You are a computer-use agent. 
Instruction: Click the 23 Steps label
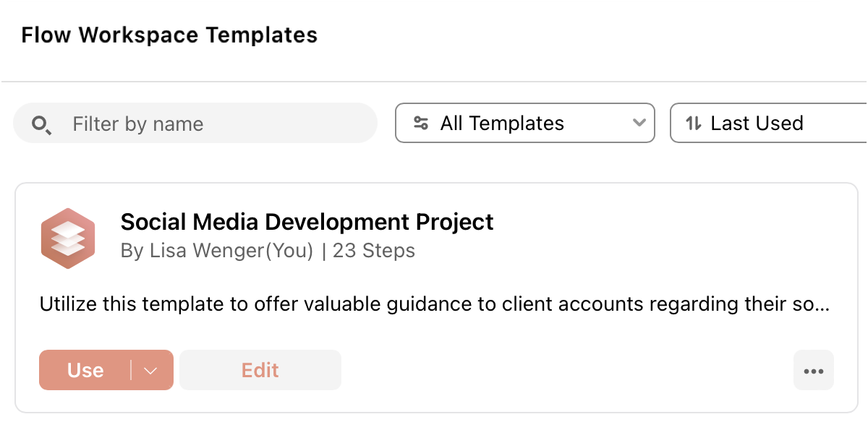[374, 251]
